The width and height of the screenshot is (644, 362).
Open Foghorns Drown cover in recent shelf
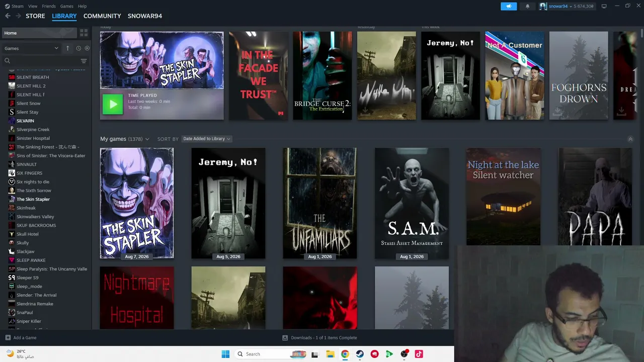579,76
